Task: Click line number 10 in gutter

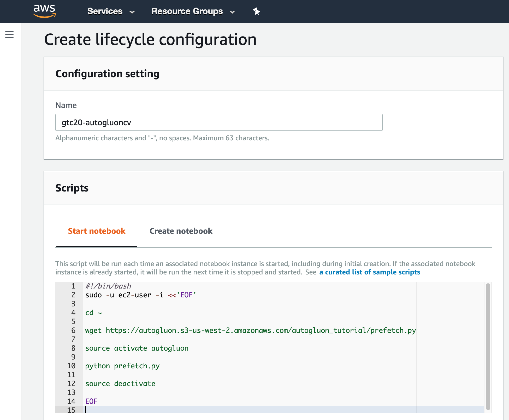Action: pyautogui.click(x=71, y=366)
